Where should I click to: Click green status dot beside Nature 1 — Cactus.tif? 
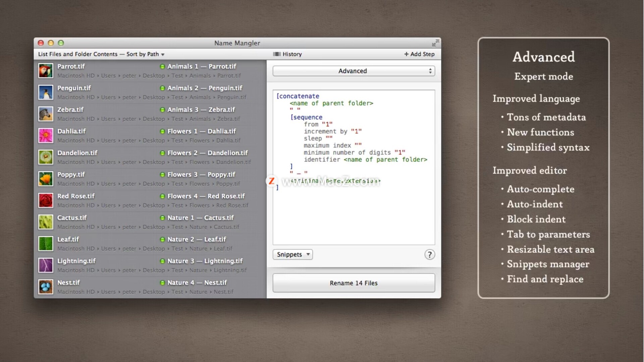pyautogui.click(x=162, y=218)
